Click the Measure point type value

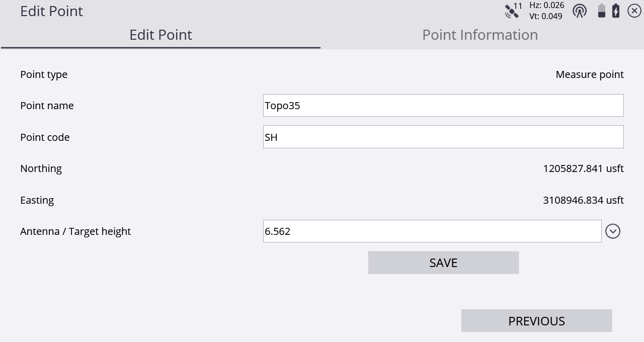(x=589, y=74)
